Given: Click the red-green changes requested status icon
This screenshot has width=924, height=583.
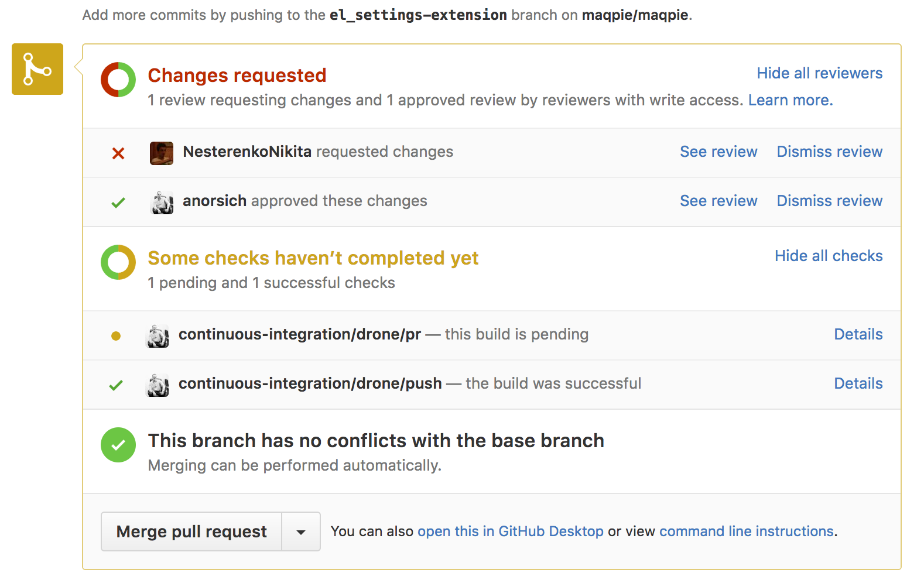Looking at the screenshot, I should pyautogui.click(x=118, y=80).
